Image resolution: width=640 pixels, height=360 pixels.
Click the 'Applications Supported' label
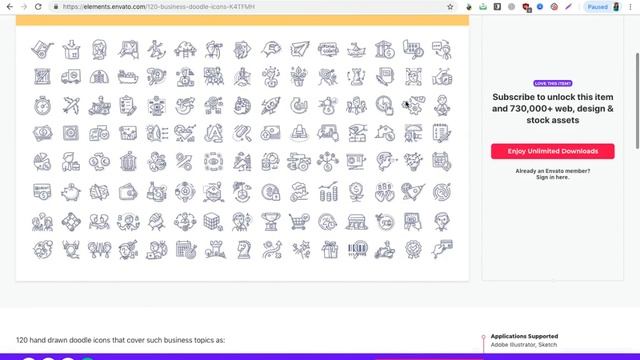(524, 336)
